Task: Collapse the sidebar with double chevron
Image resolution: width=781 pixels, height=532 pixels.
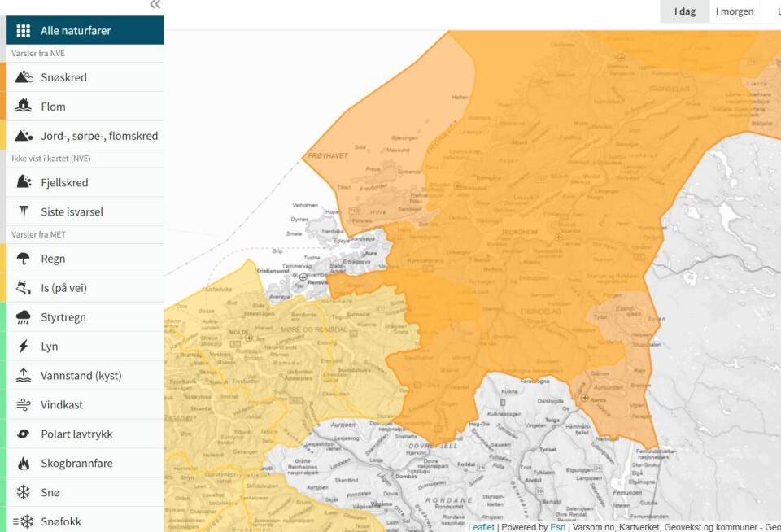Action: (155, 5)
